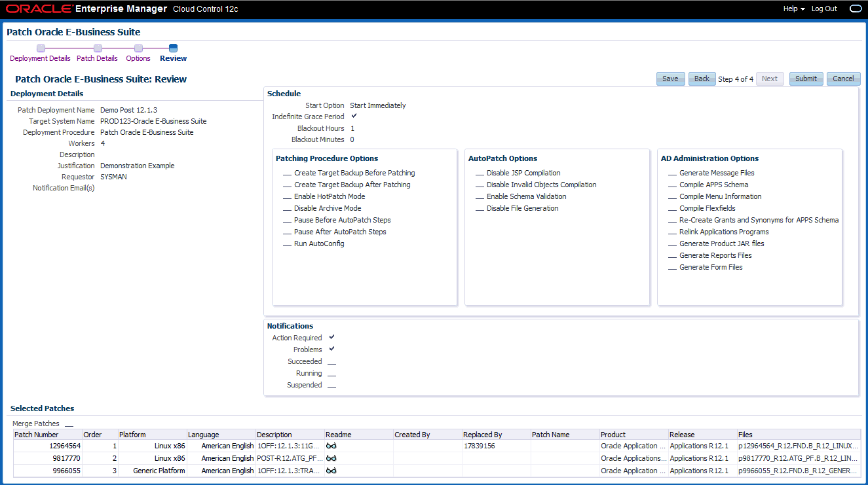Sort by Platform column header
The image size is (868, 485).
pos(152,435)
